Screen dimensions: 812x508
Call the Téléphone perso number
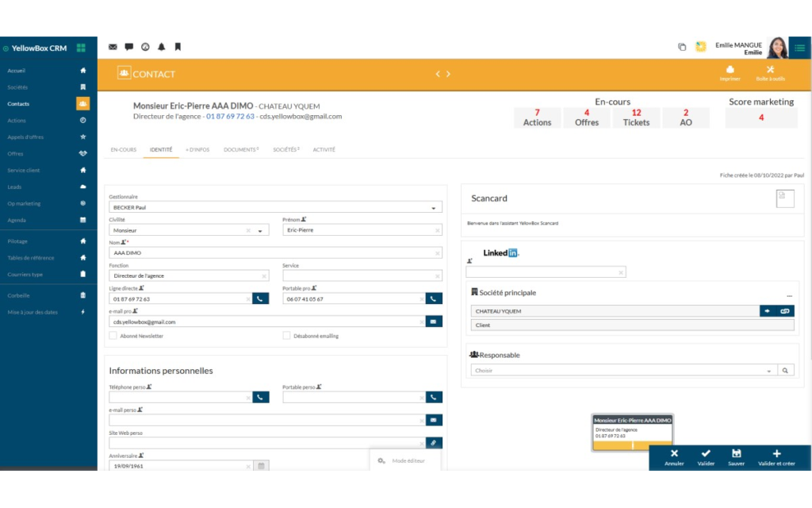point(260,397)
